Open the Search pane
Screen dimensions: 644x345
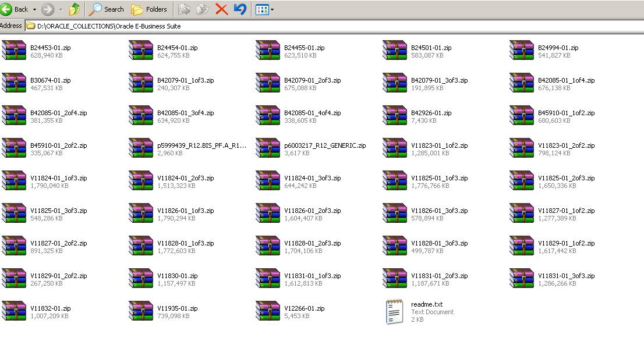pyautogui.click(x=107, y=9)
